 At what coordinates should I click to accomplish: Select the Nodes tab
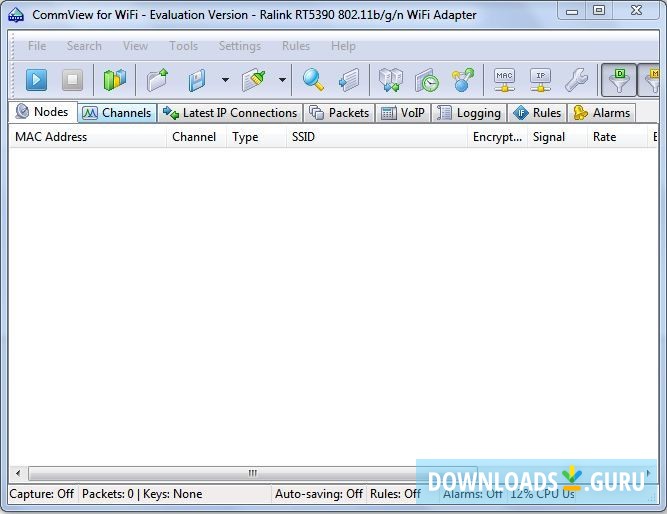[x=43, y=112]
